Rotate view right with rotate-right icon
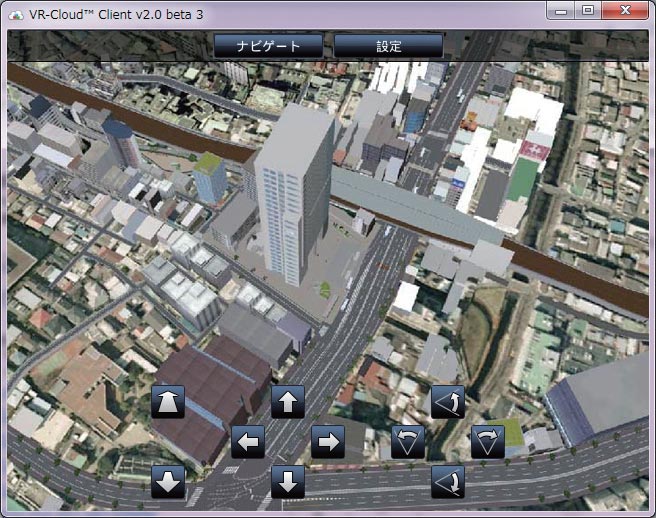Image resolution: width=656 pixels, height=518 pixels. click(488, 442)
